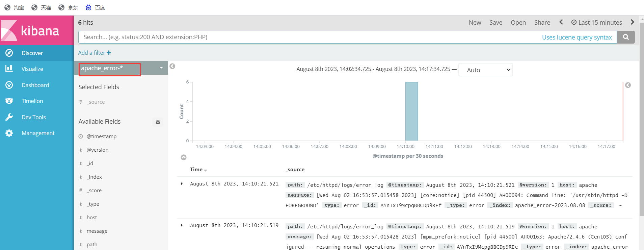Open the Management gear icon
644x250 pixels.
pos(9,133)
